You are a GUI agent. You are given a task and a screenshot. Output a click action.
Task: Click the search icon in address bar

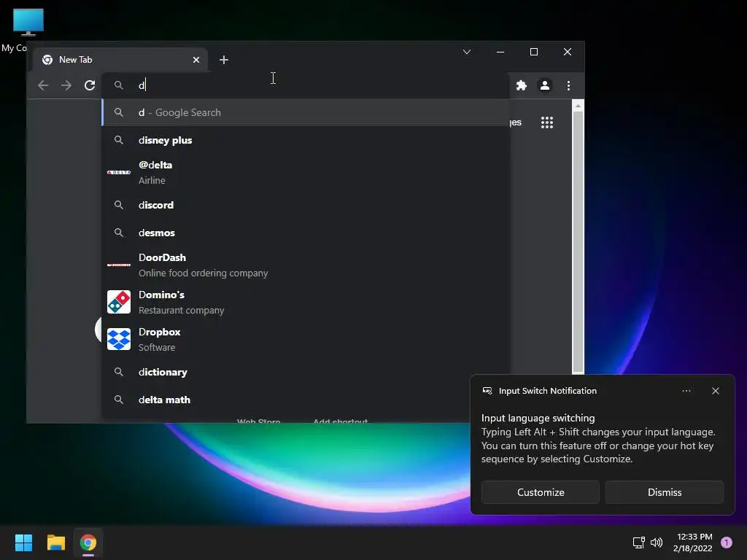click(x=119, y=85)
